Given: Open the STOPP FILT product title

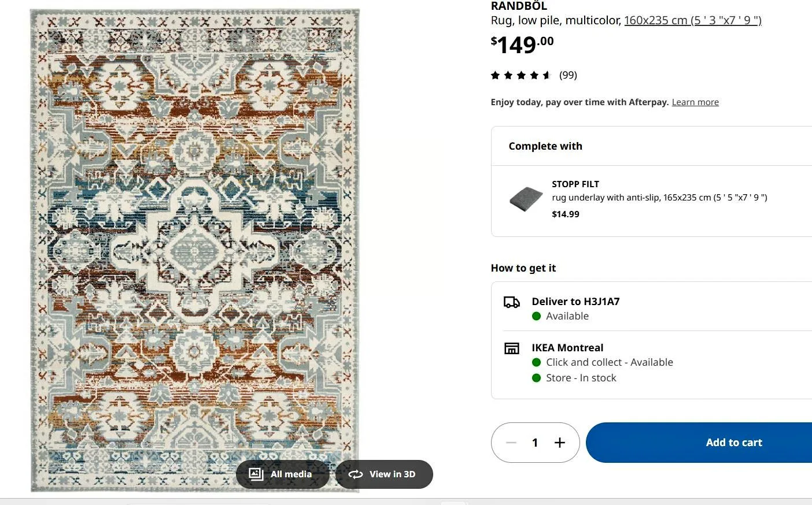Looking at the screenshot, I should (575, 184).
